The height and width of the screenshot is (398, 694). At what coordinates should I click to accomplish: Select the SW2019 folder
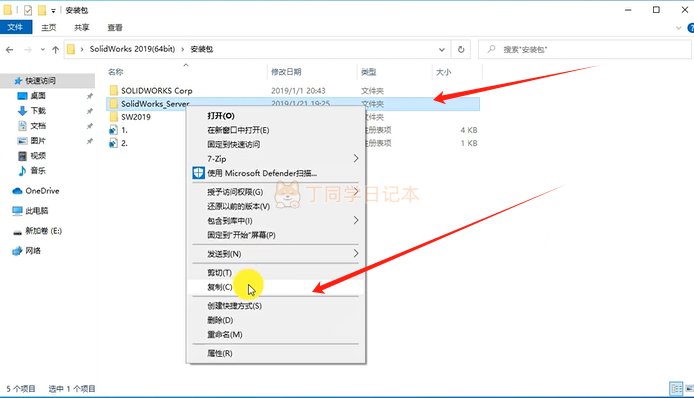coord(135,117)
